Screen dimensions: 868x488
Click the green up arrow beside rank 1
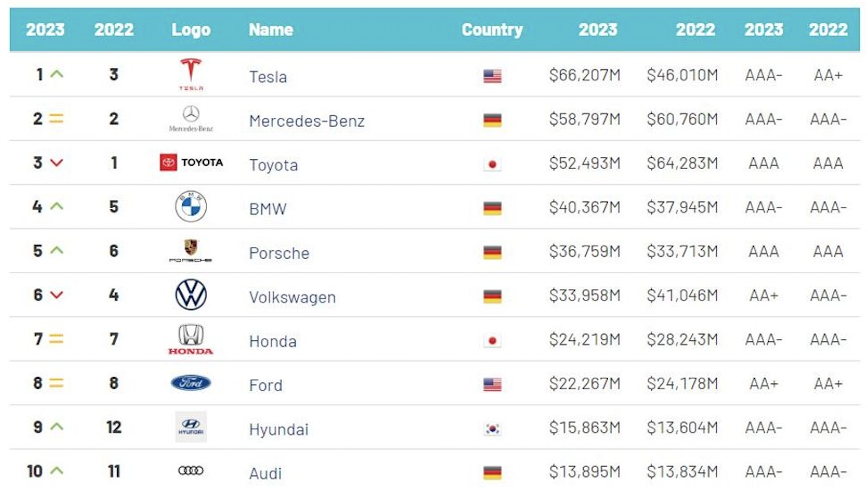click(57, 74)
